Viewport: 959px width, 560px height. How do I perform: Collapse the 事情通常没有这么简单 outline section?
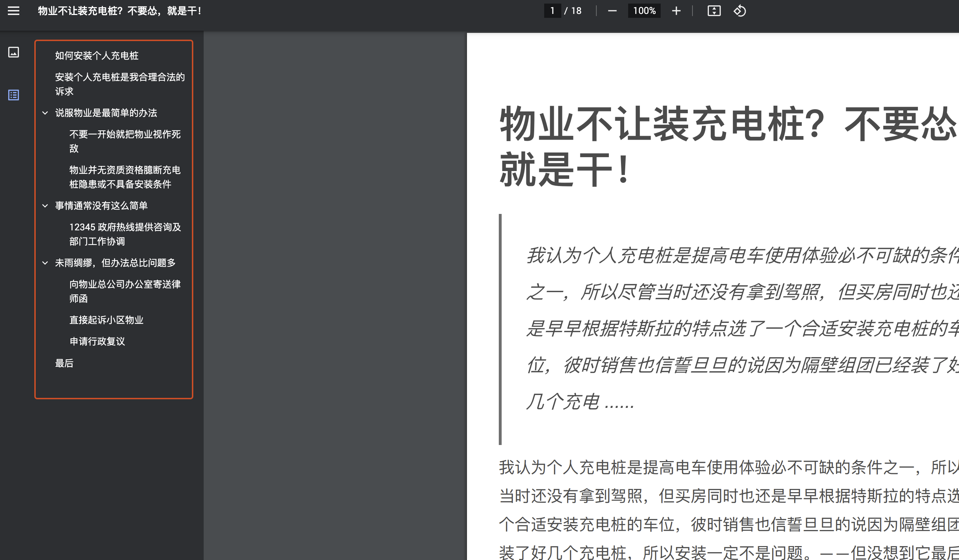click(x=45, y=205)
